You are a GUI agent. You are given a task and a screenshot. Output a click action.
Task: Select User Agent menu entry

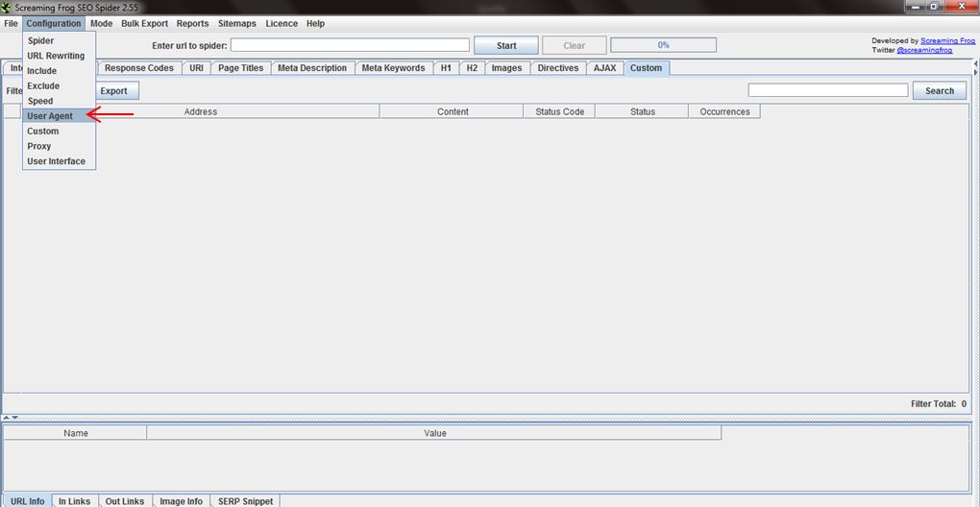[x=59, y=115]
